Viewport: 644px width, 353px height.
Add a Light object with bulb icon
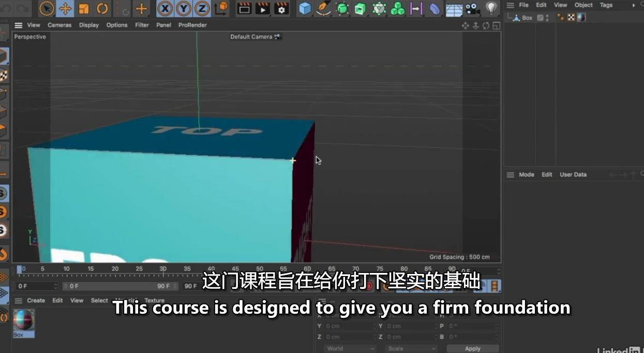(x=491, y=8)
